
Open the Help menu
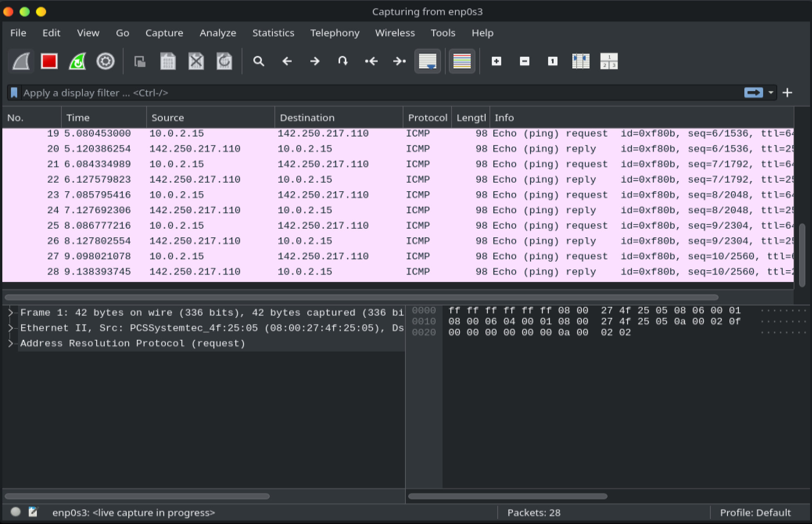(482, 33)
